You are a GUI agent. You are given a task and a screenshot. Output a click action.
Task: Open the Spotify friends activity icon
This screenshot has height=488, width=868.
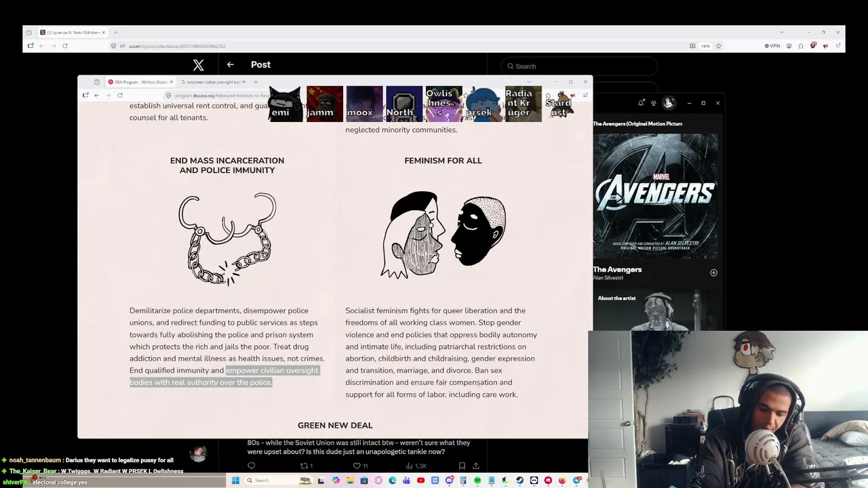click(x=654, y=103)
